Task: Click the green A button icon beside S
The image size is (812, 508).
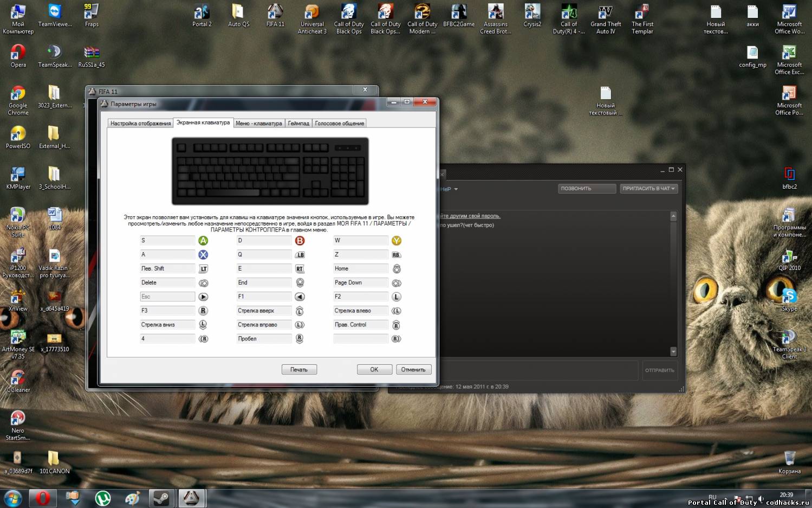Action: point(203,241)
